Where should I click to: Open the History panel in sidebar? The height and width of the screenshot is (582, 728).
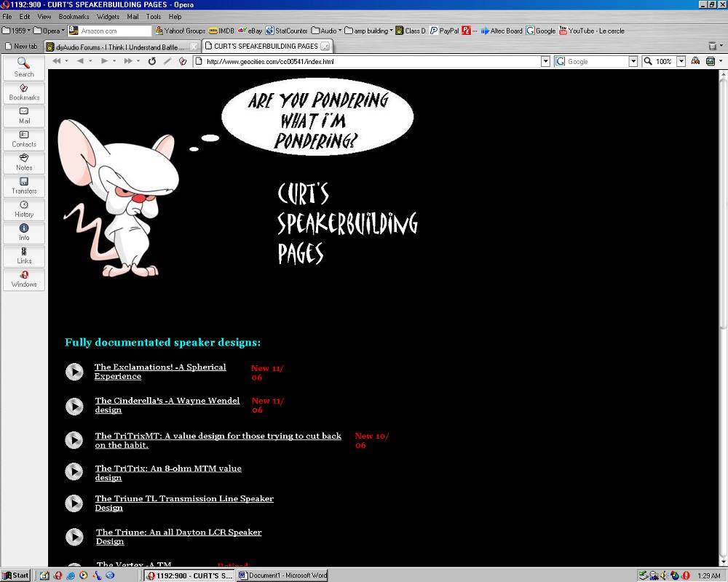click(24, 209)
